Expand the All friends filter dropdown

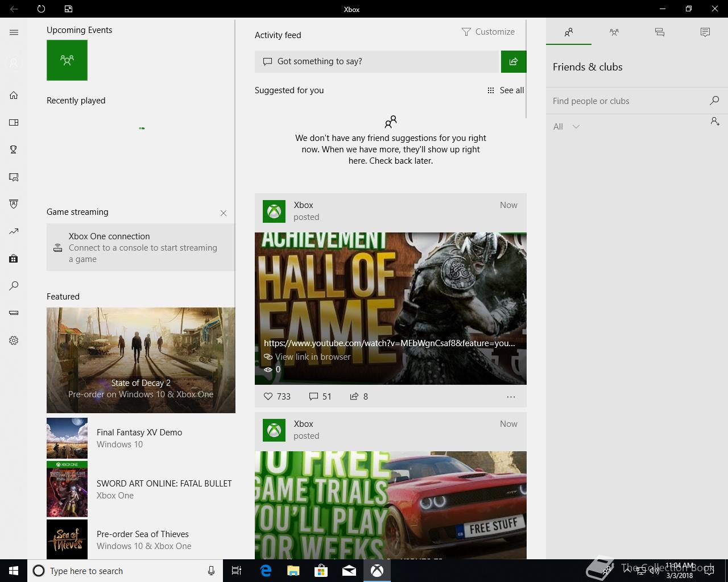point(566,127)
